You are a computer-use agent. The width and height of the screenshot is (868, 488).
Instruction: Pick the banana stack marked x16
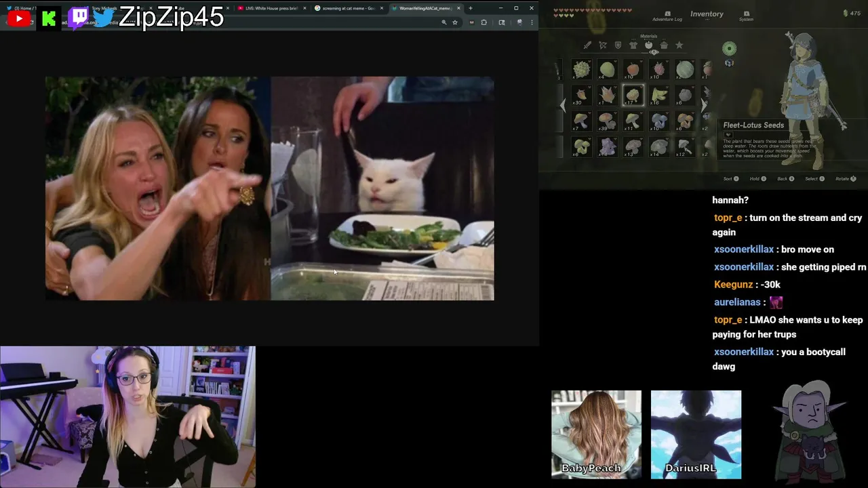pyautogui.click(x=658, y=96)
